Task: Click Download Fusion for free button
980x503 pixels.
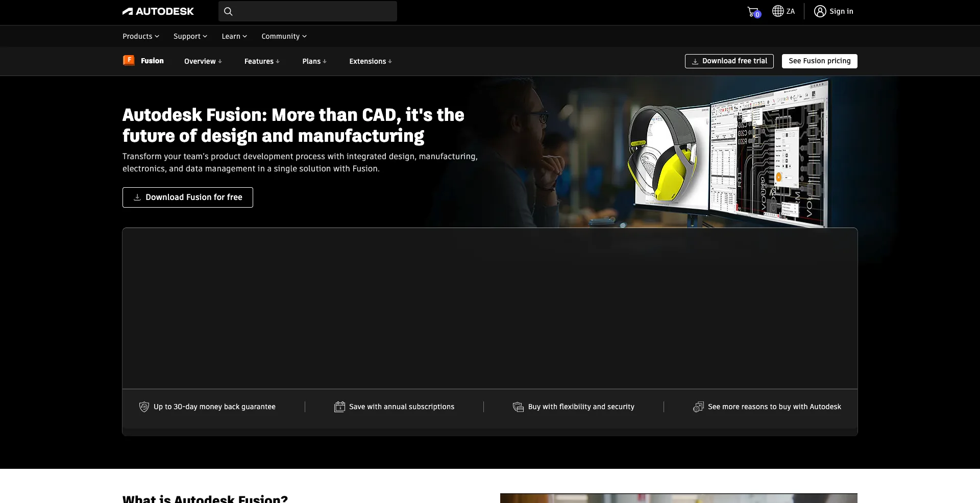Action: click(x=188, y=197)
